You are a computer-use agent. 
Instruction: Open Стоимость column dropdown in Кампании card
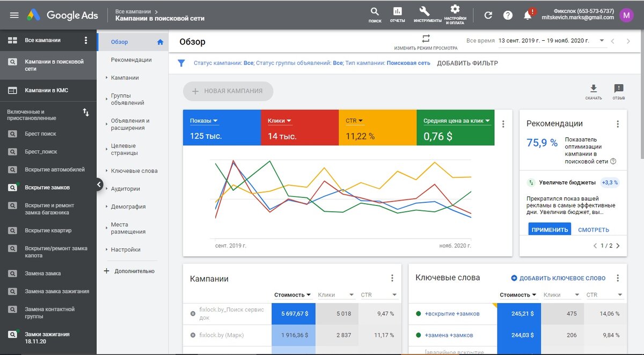(x=293, y=295)
